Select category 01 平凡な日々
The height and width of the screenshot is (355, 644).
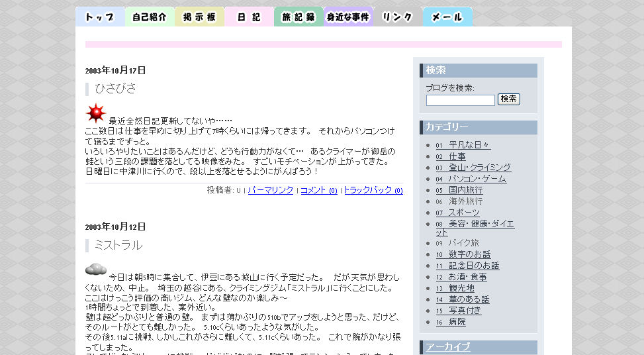click(463, 145)
